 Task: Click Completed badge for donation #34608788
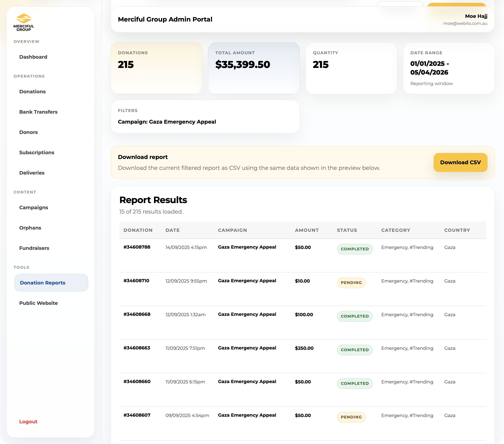(x=355, y=249)
